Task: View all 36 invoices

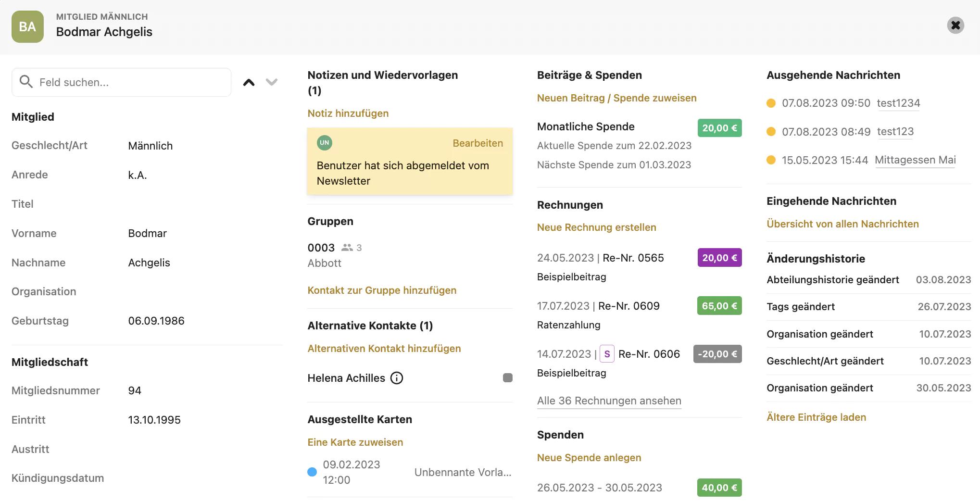Action: (x=609, y=401)
